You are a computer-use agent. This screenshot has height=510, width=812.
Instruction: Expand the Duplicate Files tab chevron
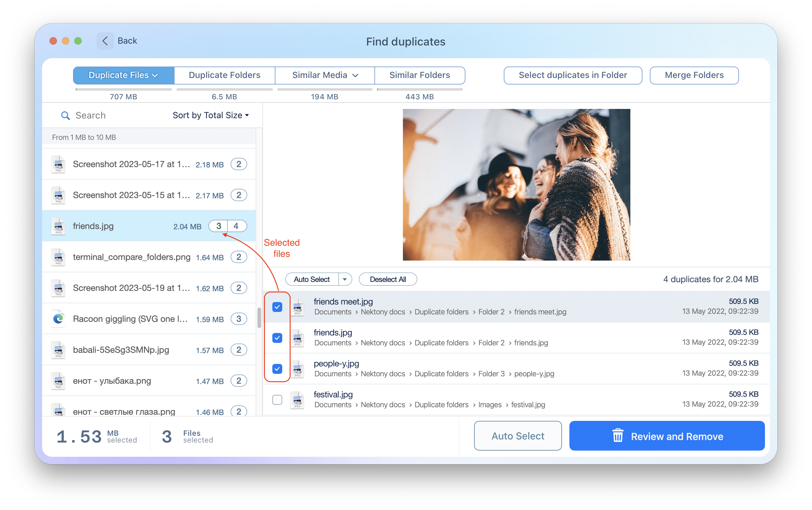(x=155, y=76)
